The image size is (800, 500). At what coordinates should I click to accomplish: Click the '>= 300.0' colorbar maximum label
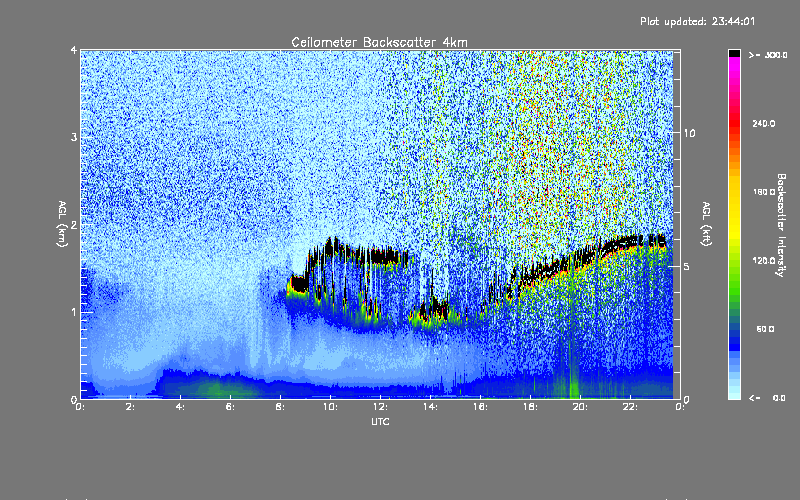(x=768, y=55)
